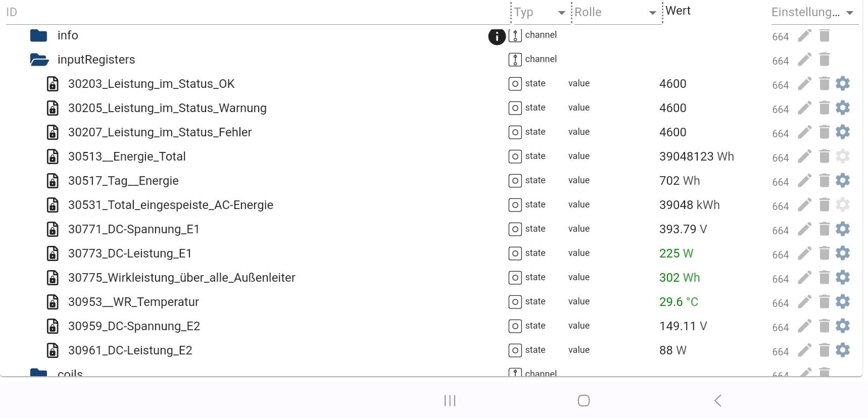Image resolution: width=868 pixels, height=418 pixels.
Task: Delete the inputRegisters channel
Action: [x=824, y=59]
